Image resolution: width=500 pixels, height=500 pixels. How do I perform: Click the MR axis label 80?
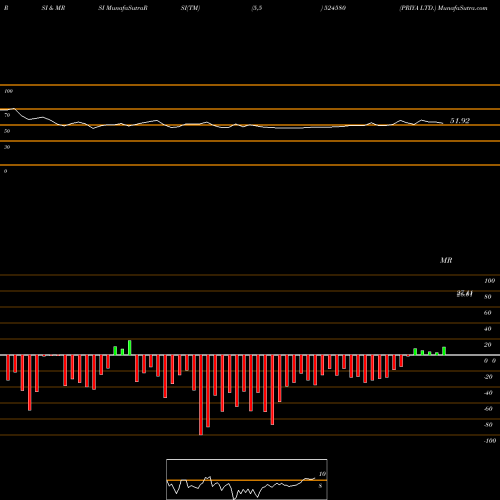click(x=488, y=297)
